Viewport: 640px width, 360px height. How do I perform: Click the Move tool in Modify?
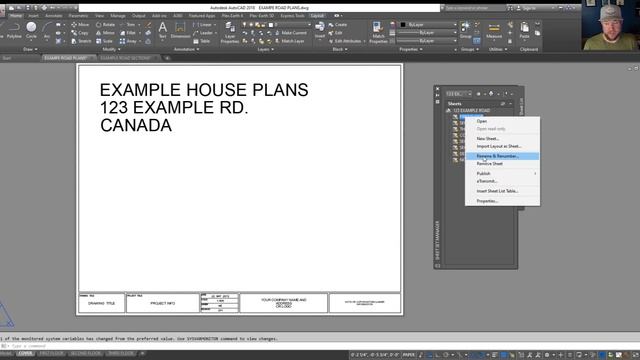click(80, 25)
